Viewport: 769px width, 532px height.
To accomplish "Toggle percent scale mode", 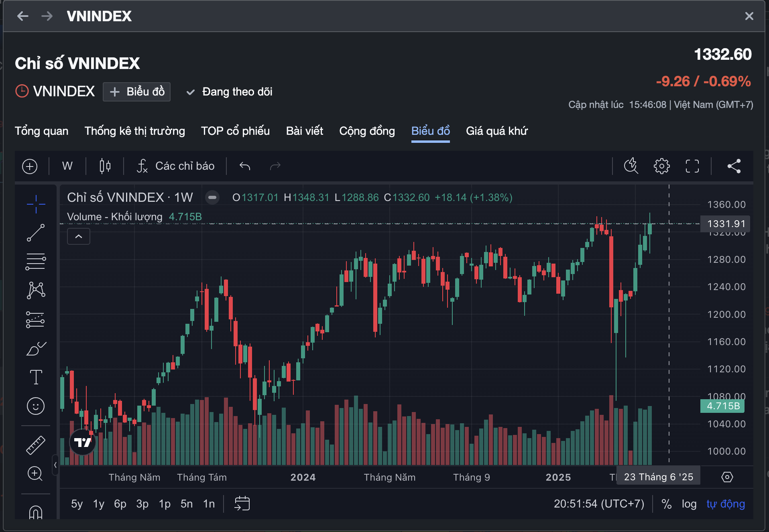I will (666, 504).
